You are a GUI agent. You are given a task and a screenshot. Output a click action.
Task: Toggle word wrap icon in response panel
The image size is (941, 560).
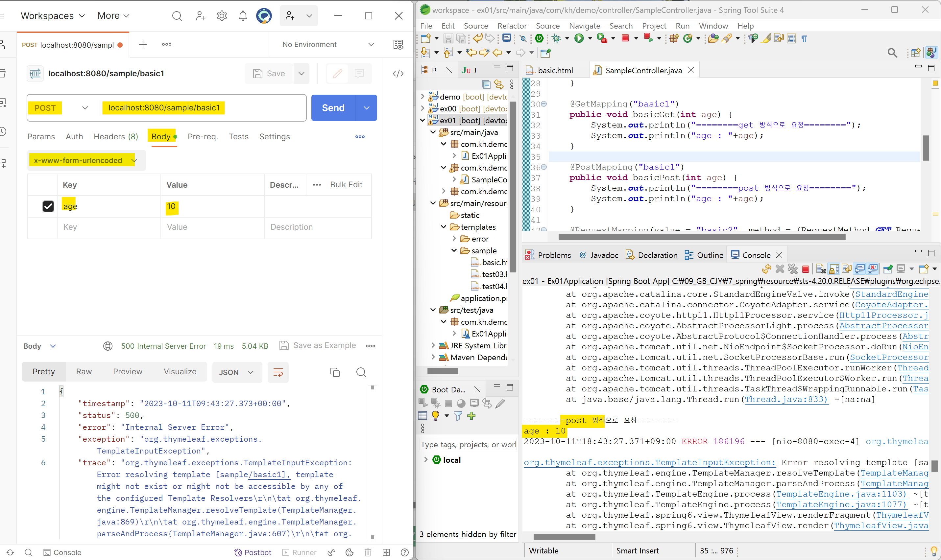click(x=278, y=372)
